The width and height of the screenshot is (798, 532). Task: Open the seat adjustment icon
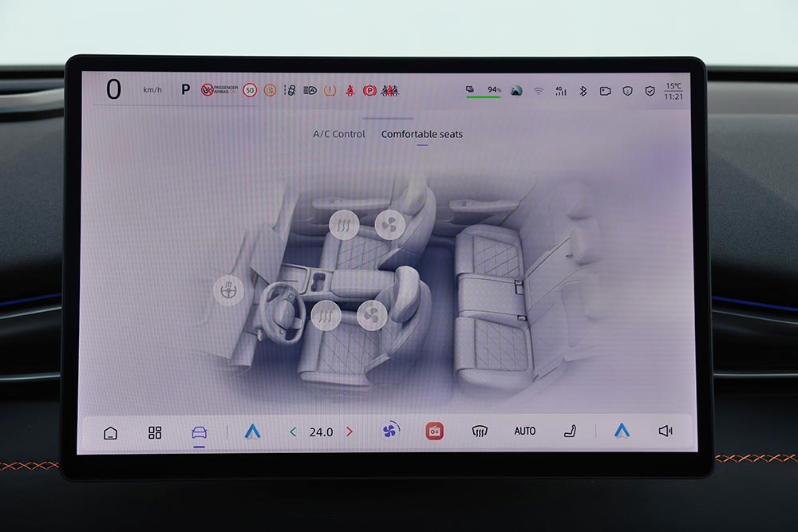click(x=569, y=430)
